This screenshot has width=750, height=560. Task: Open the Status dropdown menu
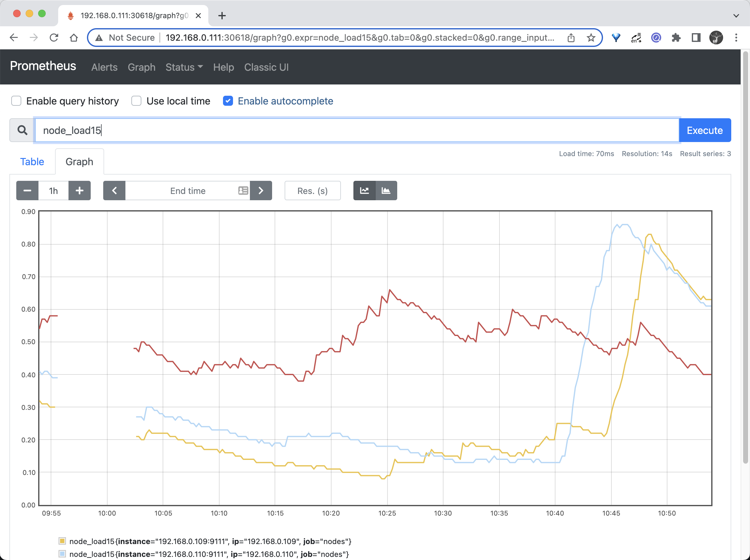pos(183,66)
